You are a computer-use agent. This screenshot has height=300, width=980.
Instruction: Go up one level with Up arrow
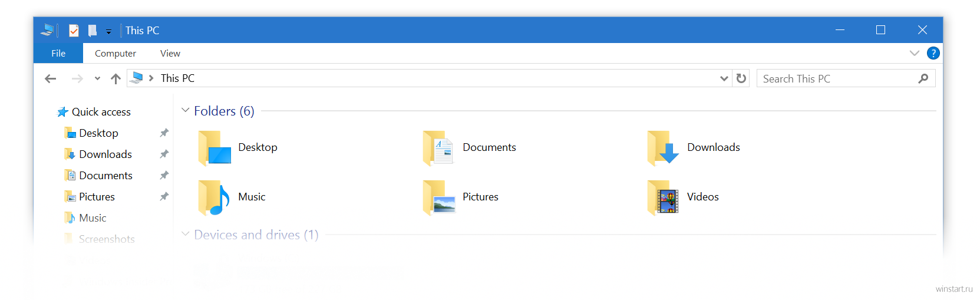tap(116, 78)
